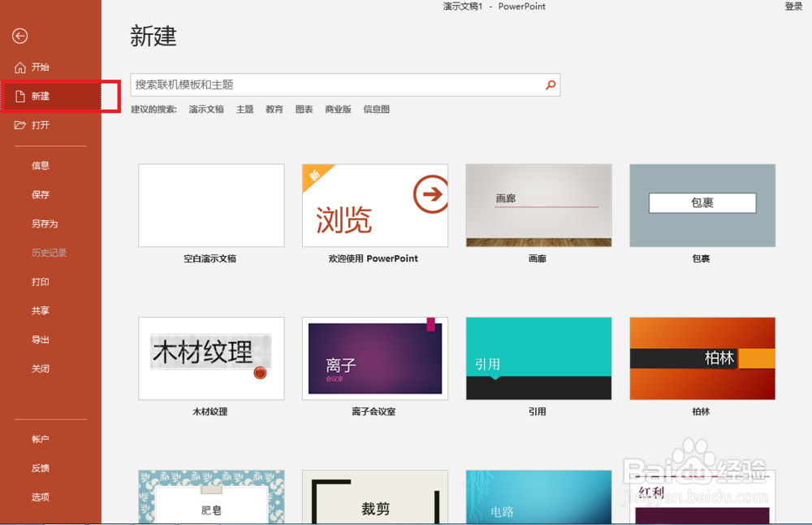
Task: Select the 电路 template thumbnail
Action: [538, 497]
